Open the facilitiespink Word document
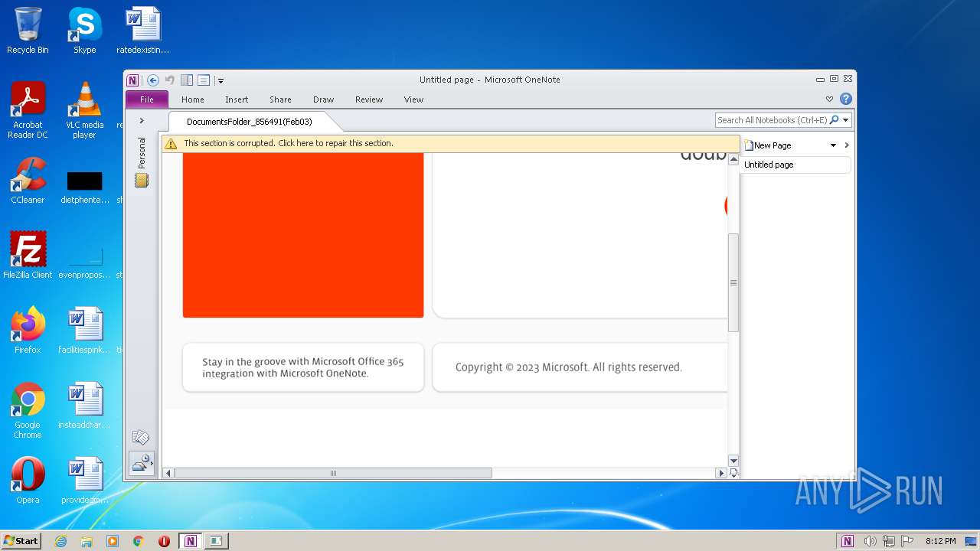 click(x=84, y=330)
